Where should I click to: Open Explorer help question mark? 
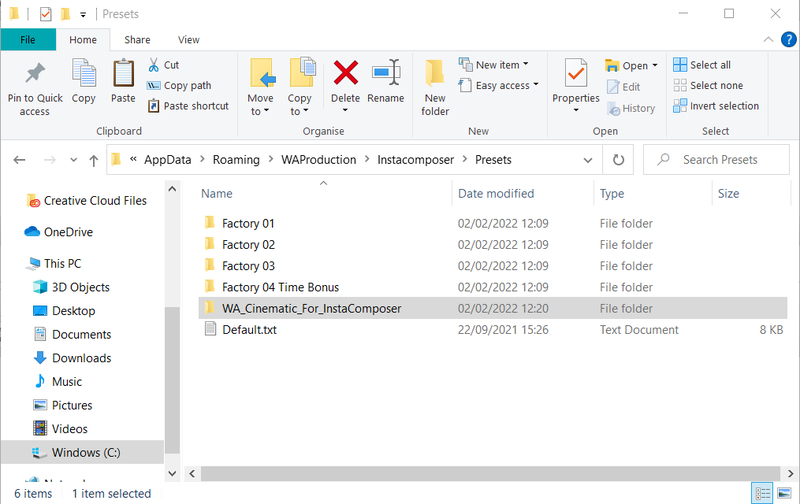[x=789, y=39]
